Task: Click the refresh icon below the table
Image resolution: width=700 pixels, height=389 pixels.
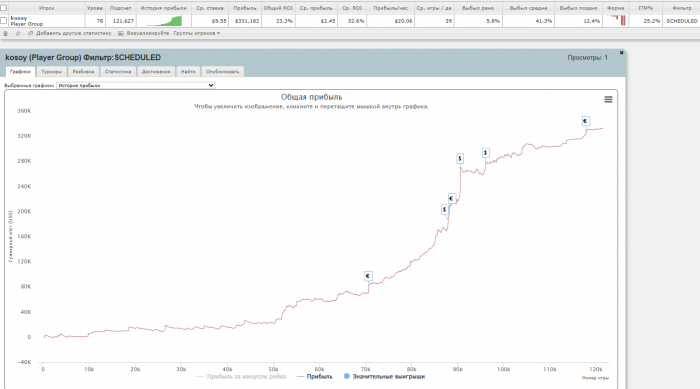Action: coord(18,33)
